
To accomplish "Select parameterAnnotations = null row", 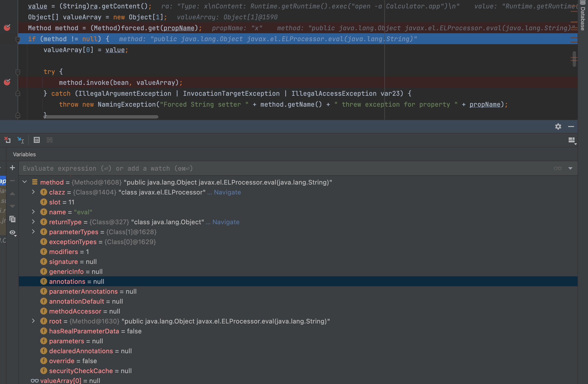I will click(x=298, y=291).
